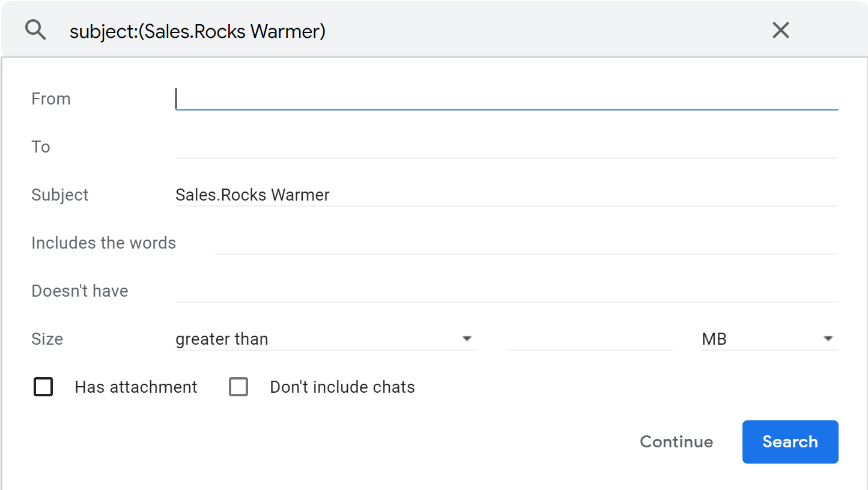Image resolution: width=868 pixels, height=490 pixels.
Task: Click the 'Doesn't have' input field
Action: pos(506,291)
